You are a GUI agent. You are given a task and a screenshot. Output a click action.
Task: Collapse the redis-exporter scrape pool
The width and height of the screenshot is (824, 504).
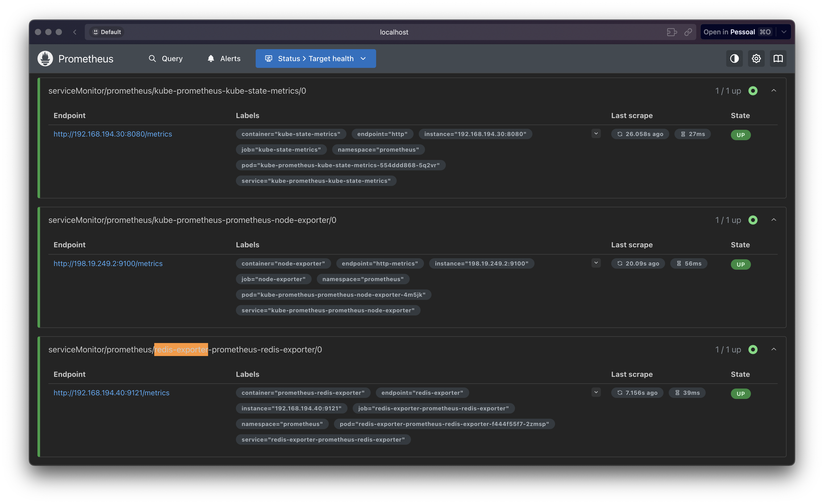point(774,349)
